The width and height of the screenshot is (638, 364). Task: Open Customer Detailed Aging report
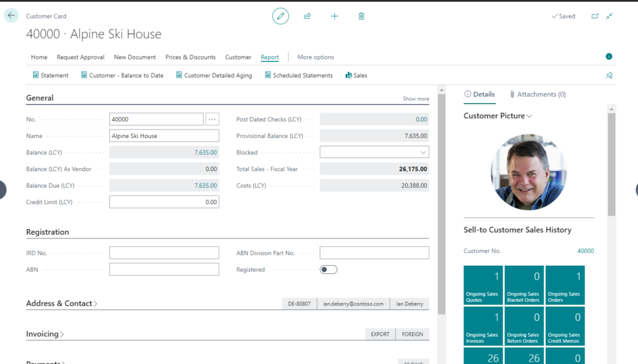tap(214, 75)
